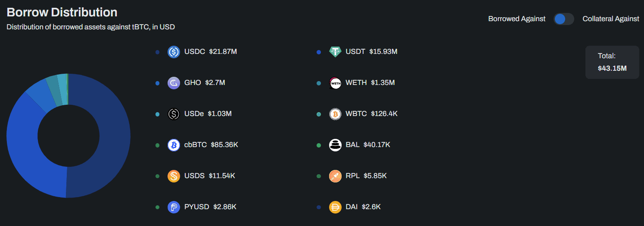Click the WETH token icon
The height and width of the screenshot is (226, 644).
tap(335, 83)
